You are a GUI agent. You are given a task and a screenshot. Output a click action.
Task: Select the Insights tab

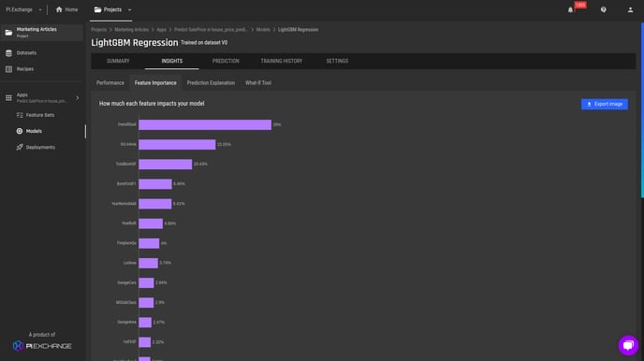click(171, 61)
